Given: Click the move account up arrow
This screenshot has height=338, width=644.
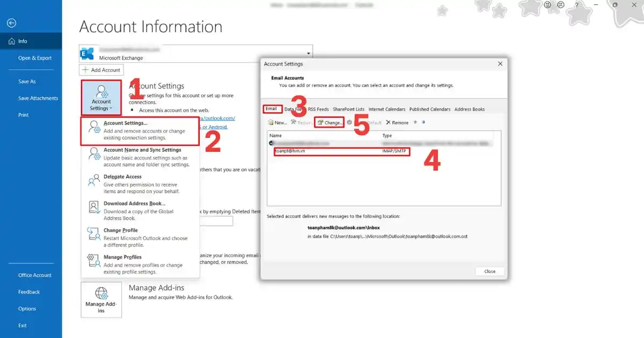Looking at the screenshot, I should pos(415,122).
